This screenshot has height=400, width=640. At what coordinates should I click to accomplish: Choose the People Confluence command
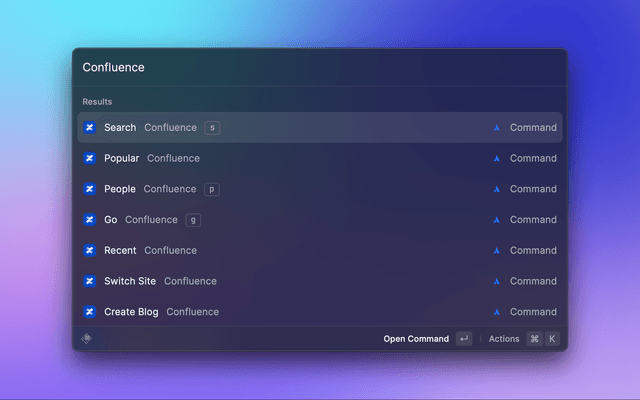[300, 189]
